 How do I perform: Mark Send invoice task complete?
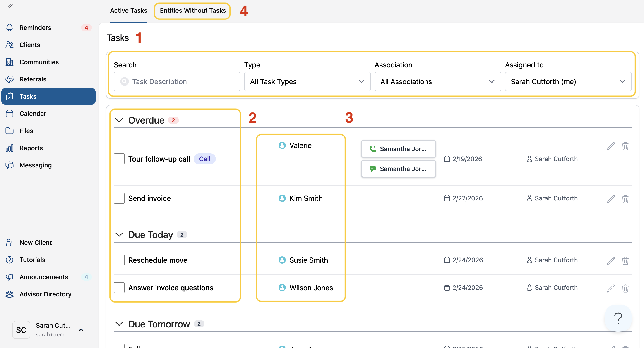(x=119, y=198)
